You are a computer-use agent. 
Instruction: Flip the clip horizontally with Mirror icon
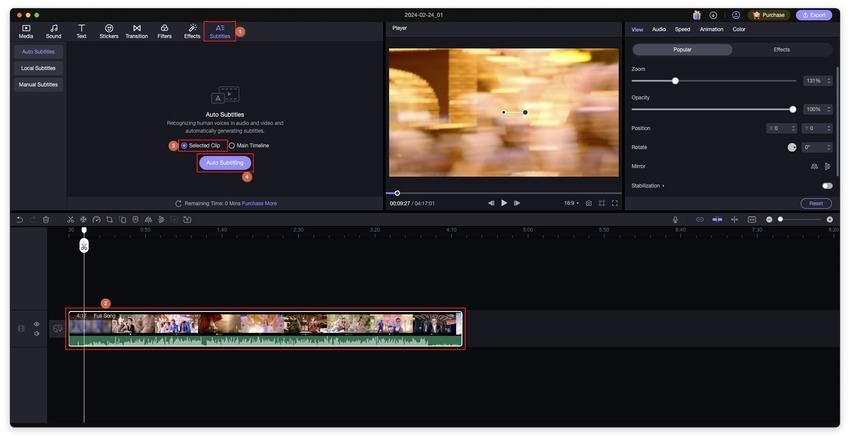click(814, 166)
